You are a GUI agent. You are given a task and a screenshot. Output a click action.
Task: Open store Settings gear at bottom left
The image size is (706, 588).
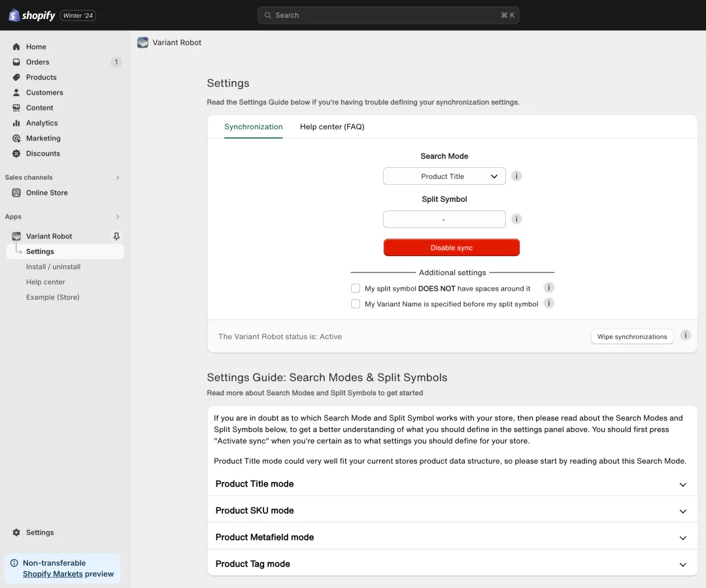pos(39,532)
